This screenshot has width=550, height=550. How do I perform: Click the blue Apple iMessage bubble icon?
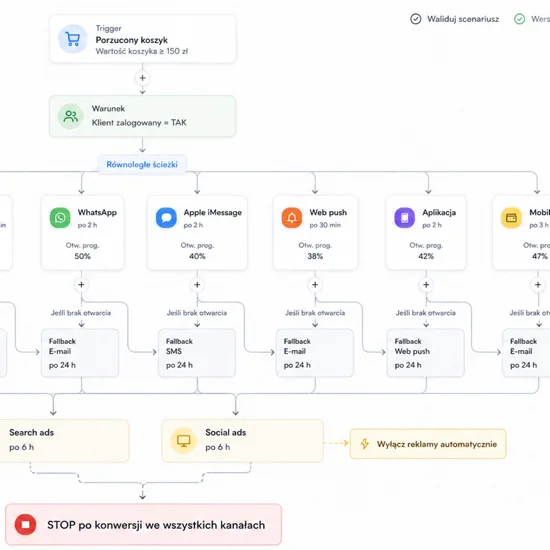click(x=166, y=218)
